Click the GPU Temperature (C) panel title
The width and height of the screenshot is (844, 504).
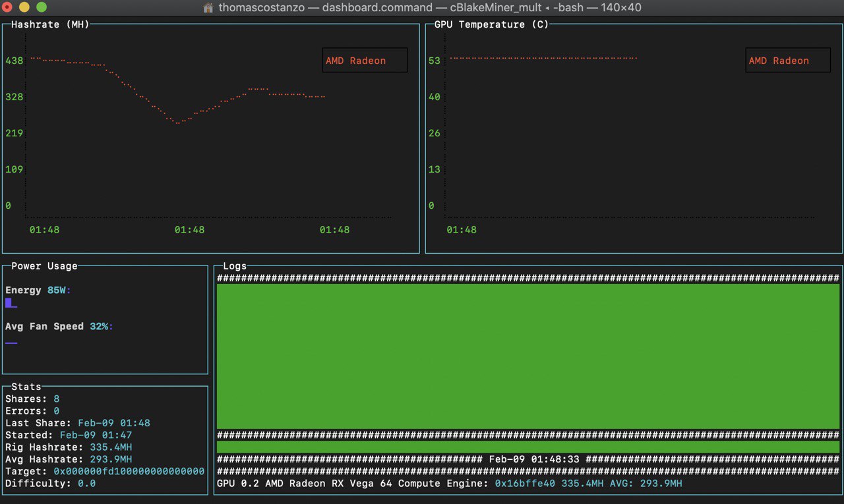click(491, 24)
